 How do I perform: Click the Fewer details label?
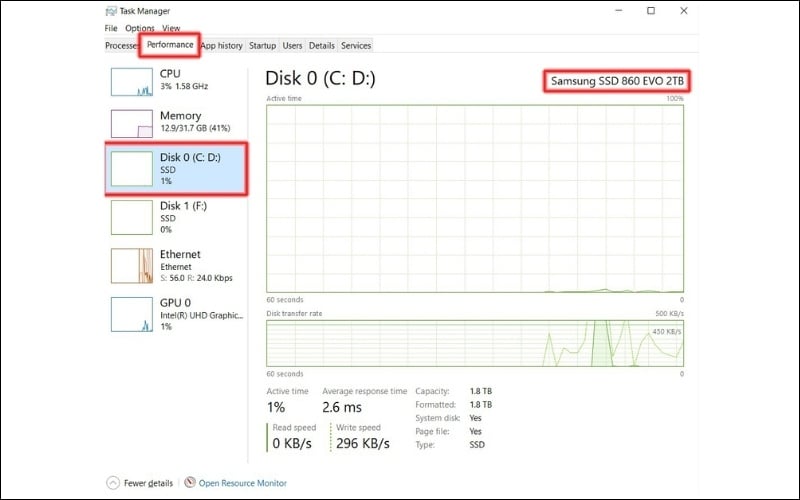[148, 483]
